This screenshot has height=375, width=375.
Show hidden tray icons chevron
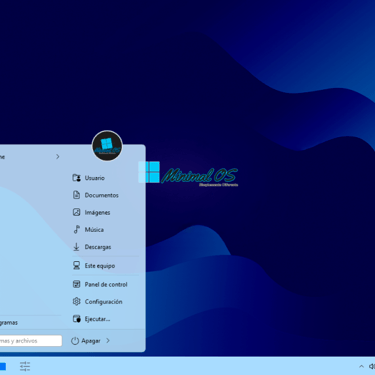[361, 367]
